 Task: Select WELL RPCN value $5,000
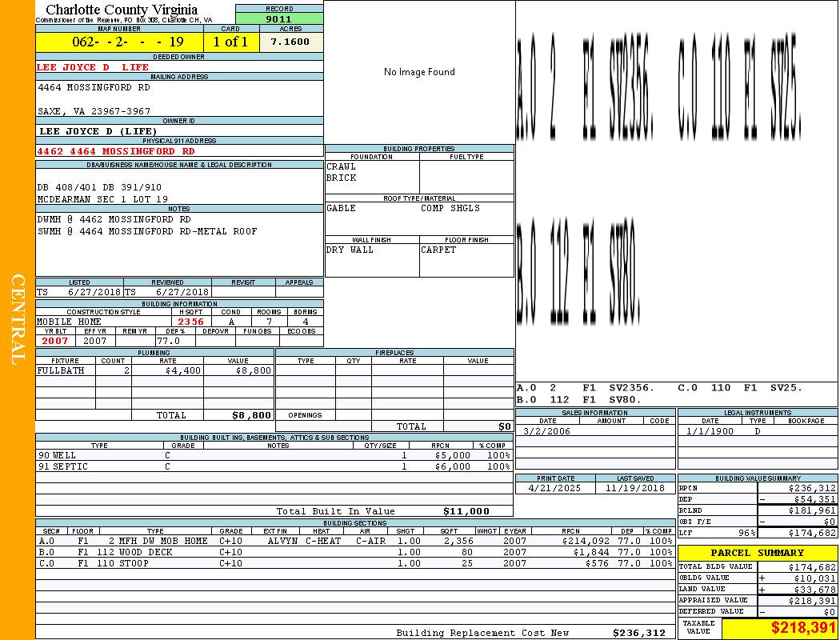pos(453,456)
